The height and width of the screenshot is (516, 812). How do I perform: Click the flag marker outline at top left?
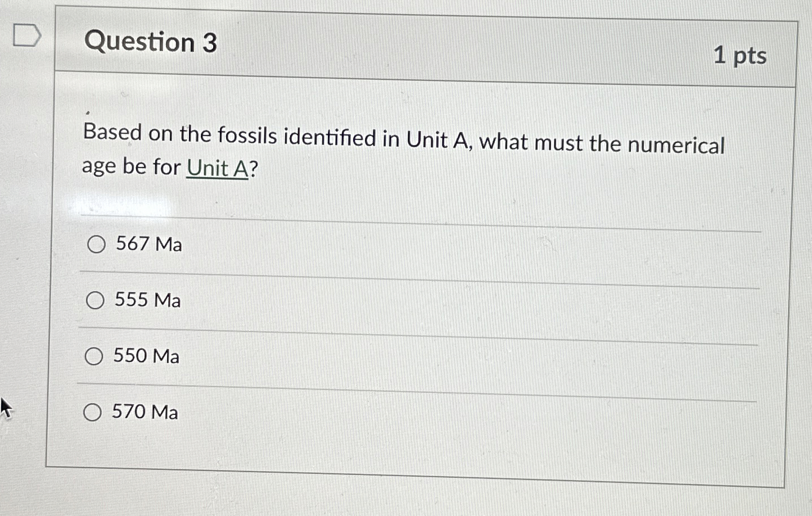26,36
